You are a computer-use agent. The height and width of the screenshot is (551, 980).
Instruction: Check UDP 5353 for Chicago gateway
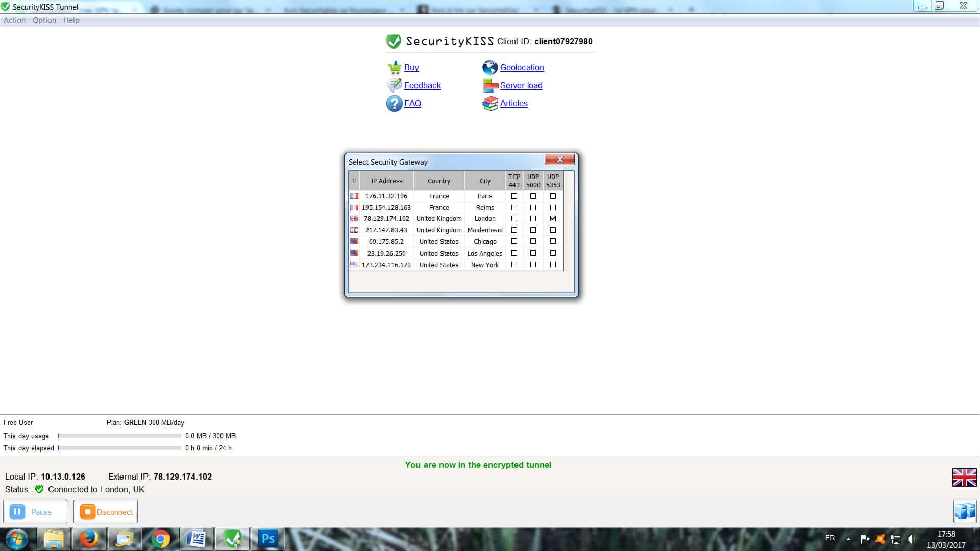click(x=553, y=241)
